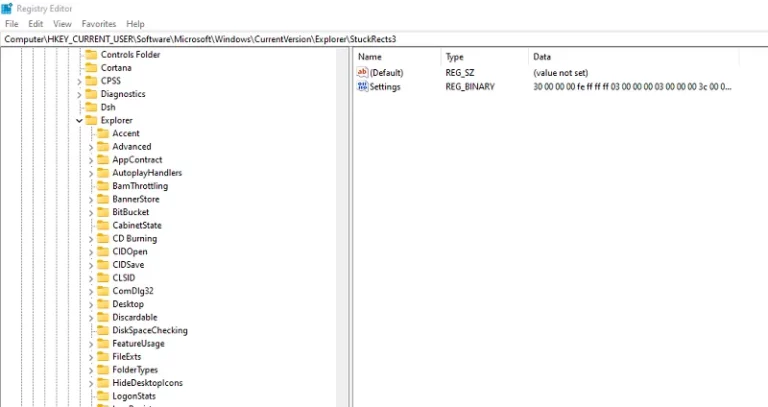Select the BannerStore folder icon

tap(103, 199)
